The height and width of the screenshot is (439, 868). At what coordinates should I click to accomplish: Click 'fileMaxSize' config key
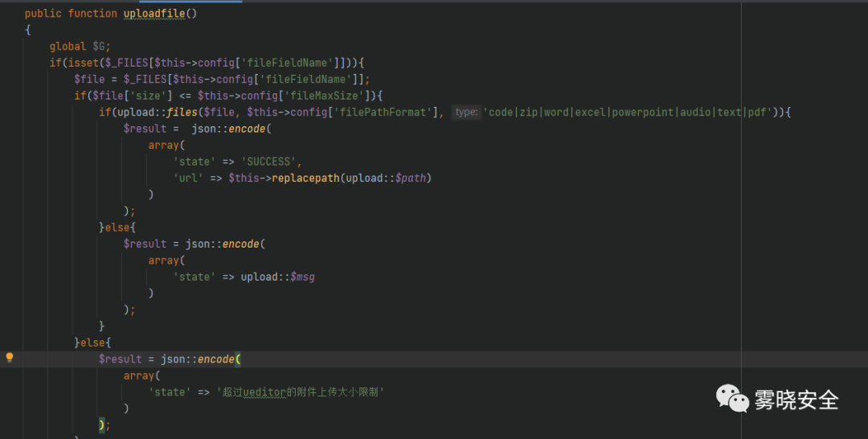point(325,96)
